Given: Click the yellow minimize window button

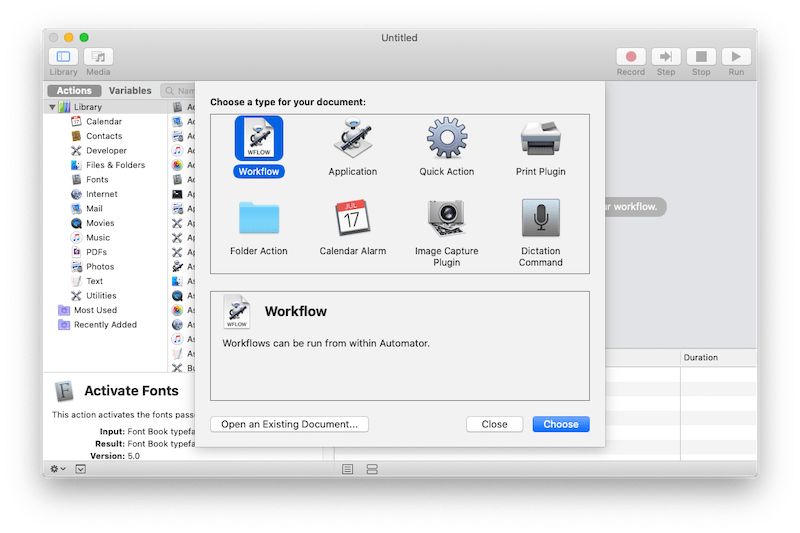Looking at the screenshot, I should [69, 37].
